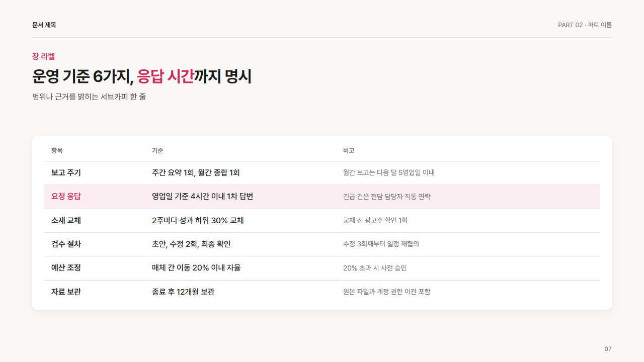Click cell '초안, 수정 2회, 최종 확인'
The image size is (644, 362).
coord(191,244)
